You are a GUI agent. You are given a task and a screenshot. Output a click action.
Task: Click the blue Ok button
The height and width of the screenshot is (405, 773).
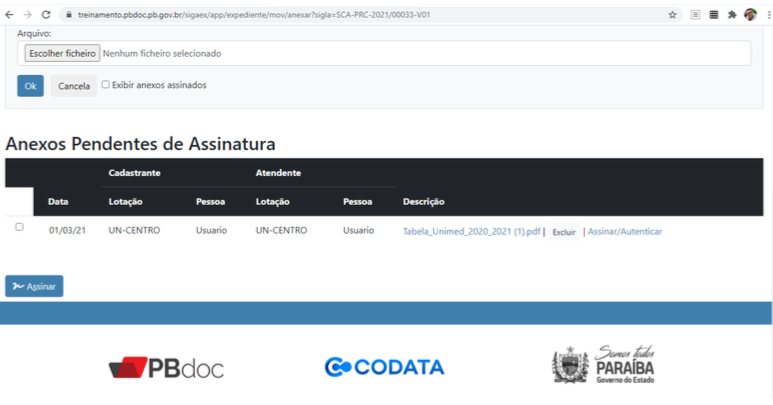30,86
